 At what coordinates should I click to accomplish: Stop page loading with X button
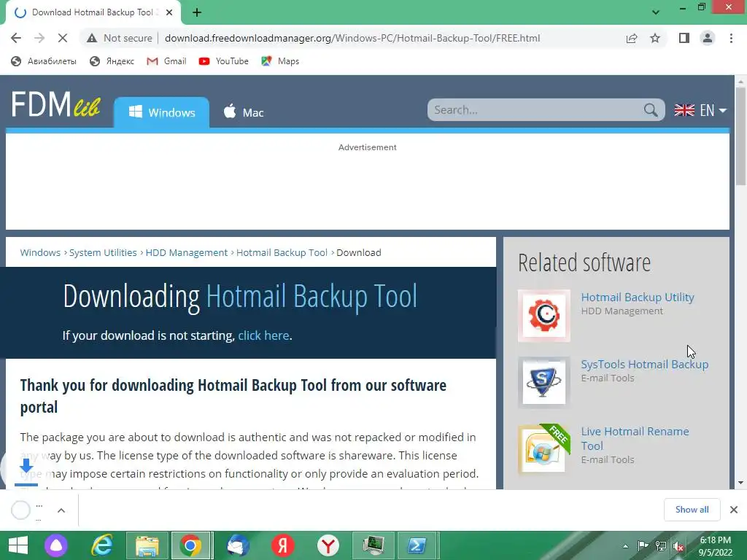click(63, 38)
